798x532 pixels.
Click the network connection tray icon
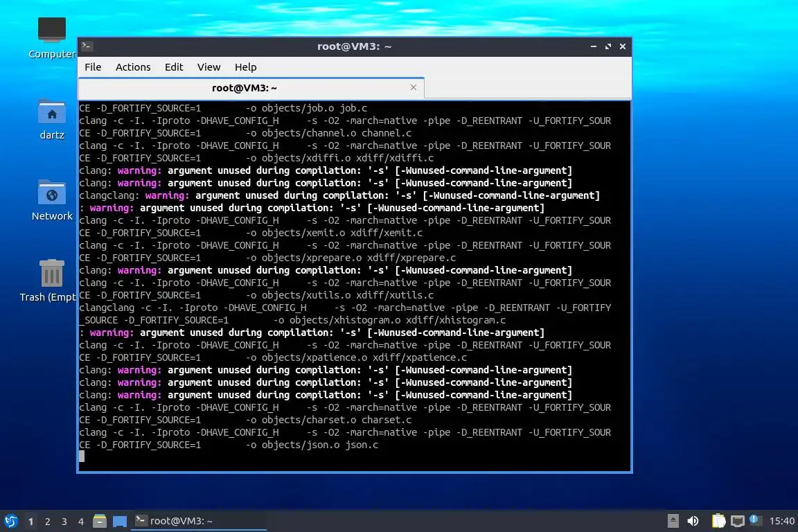coord(738,521)
